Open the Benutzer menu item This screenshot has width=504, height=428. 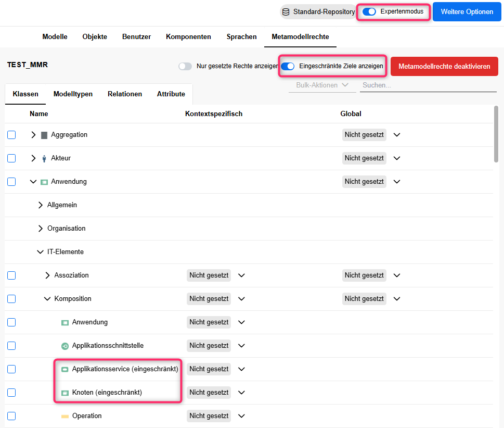tap(136, 36)
